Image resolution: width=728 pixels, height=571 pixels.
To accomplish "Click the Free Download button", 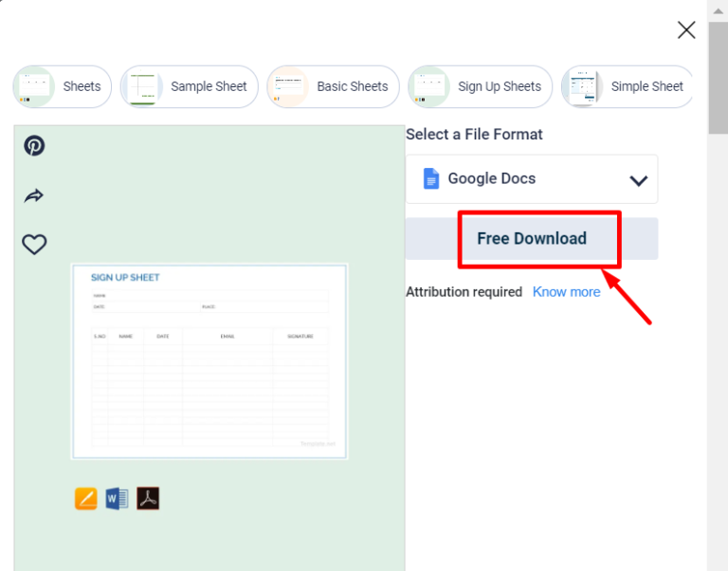I will 532,239.
